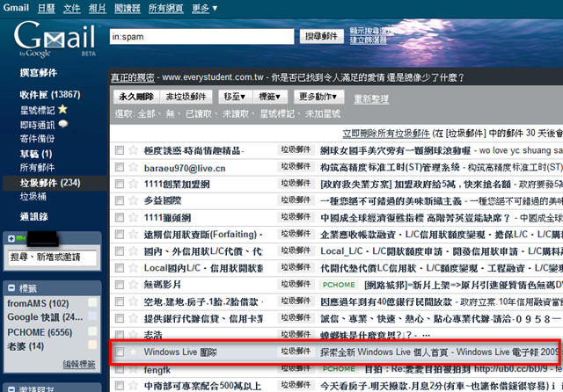Click the 編輯標籤 link
The width and height of the screenshot is (563, 392).
pos(79,364)
